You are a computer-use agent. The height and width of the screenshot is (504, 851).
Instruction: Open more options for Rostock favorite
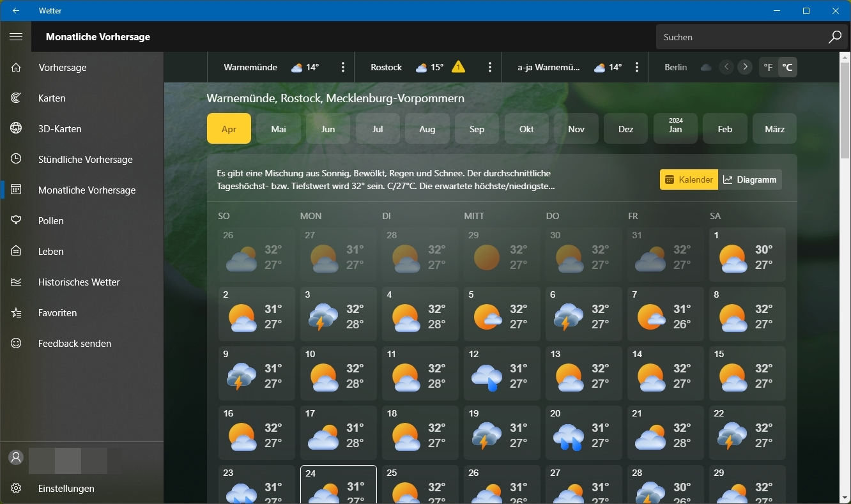pos(490,67)
